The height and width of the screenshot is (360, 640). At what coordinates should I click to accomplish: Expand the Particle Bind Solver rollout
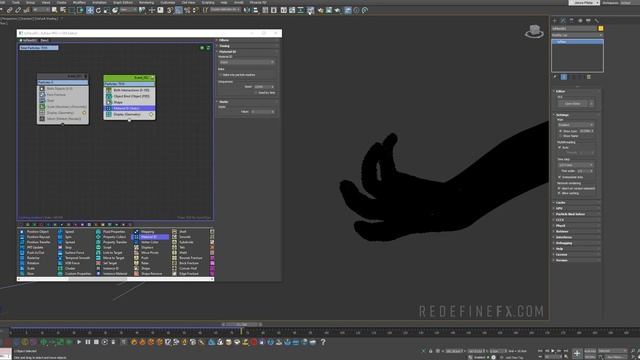(576, 214)
